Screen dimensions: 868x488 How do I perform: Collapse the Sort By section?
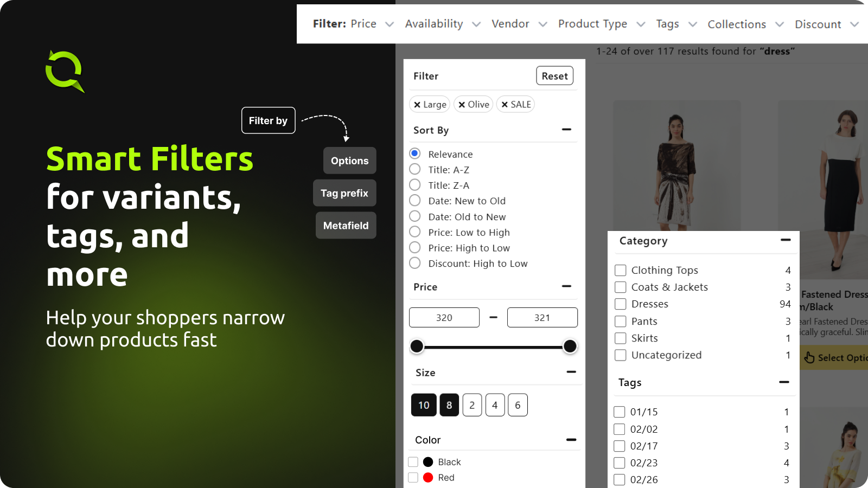566,130
